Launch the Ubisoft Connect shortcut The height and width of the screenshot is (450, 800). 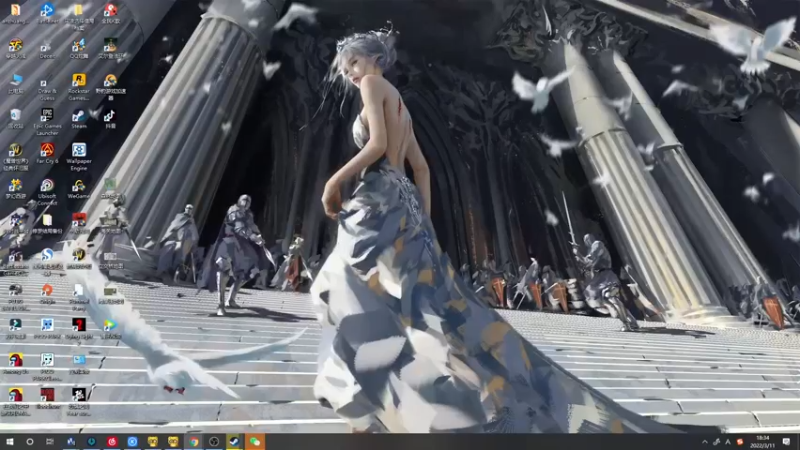(x=47, y=192)
